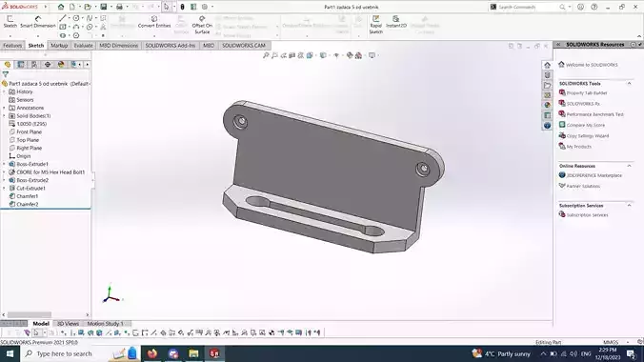Click the Search Commands field

tap(528, 7)
